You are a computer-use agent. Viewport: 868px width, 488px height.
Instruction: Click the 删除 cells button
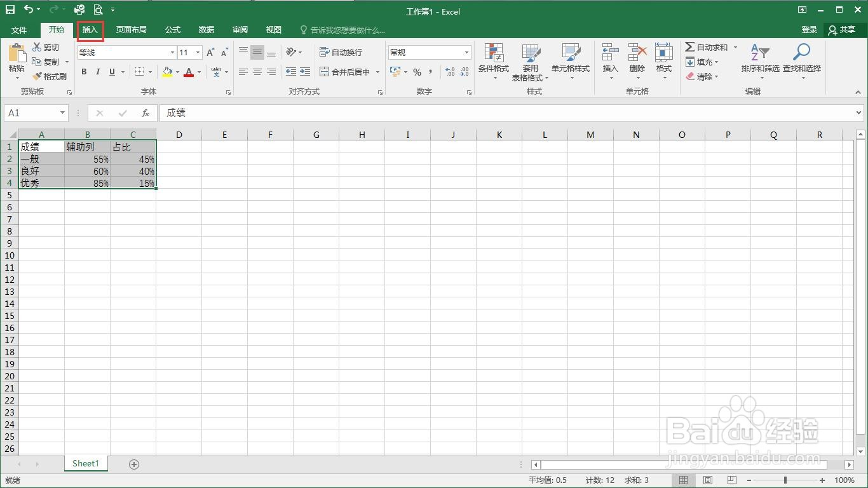(x=637, y=62)
